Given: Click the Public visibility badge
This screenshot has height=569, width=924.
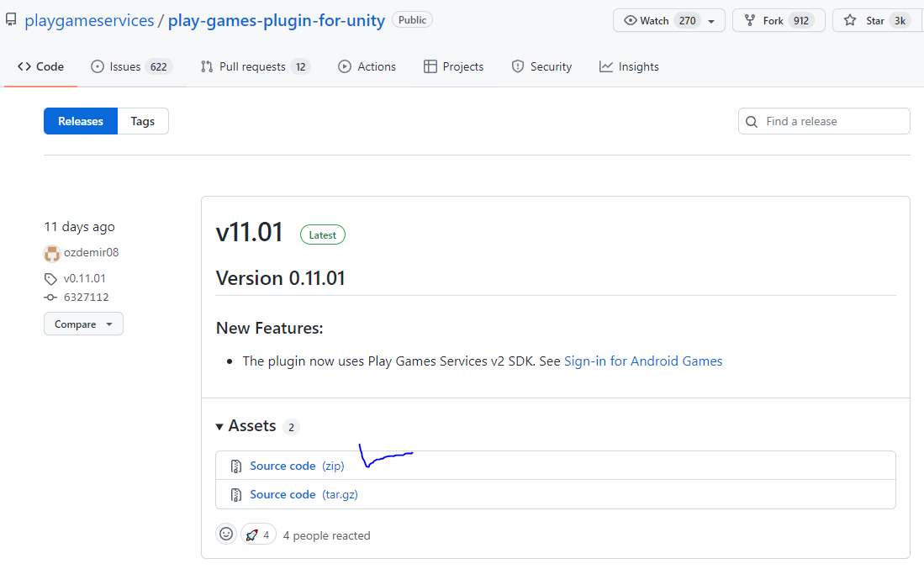Looking at the screenshot, I should click(x=412, y=20).
